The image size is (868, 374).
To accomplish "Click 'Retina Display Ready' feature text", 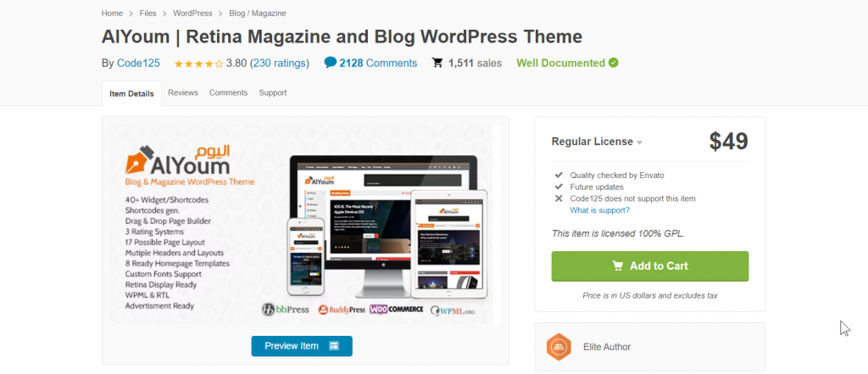I will click(x=160, y=284).
